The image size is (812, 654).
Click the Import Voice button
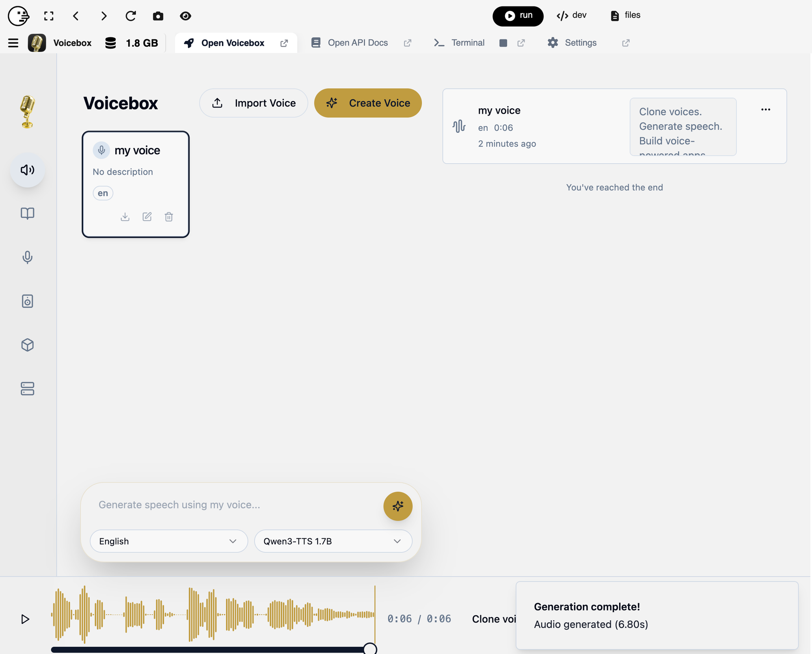253,103
